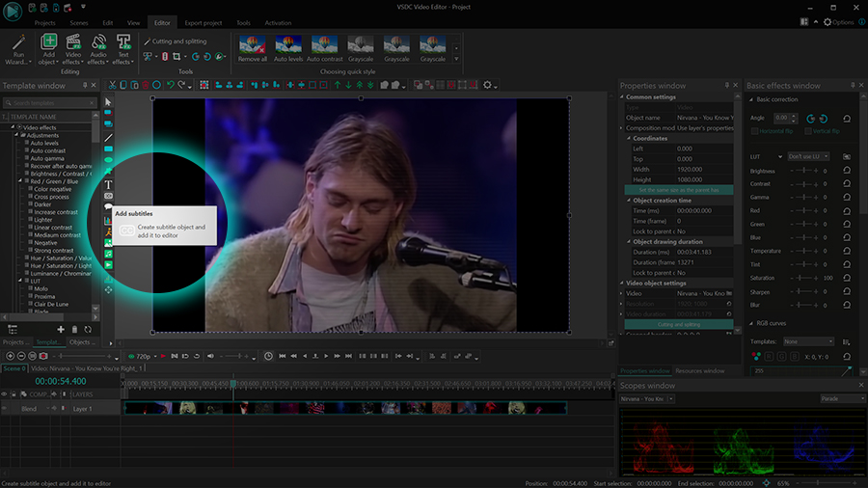Open the Projects menu tab
Image resolution: width=868 pixels, height=488 pixels.
pyautogui.click(x=44, y=23)
